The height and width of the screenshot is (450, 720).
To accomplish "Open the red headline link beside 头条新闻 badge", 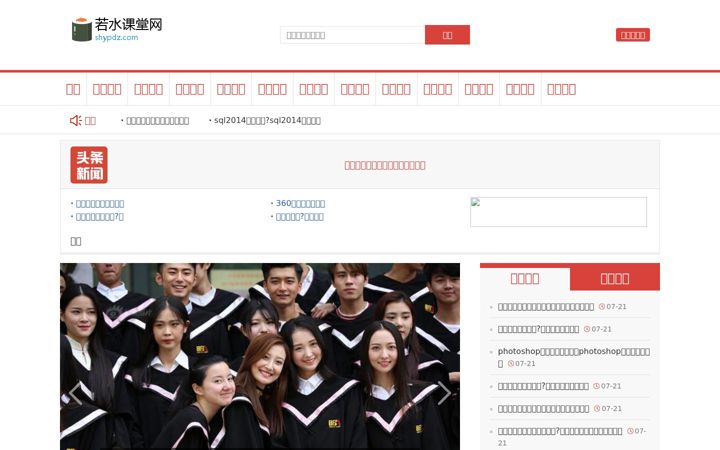I will [x=385, y=165].
